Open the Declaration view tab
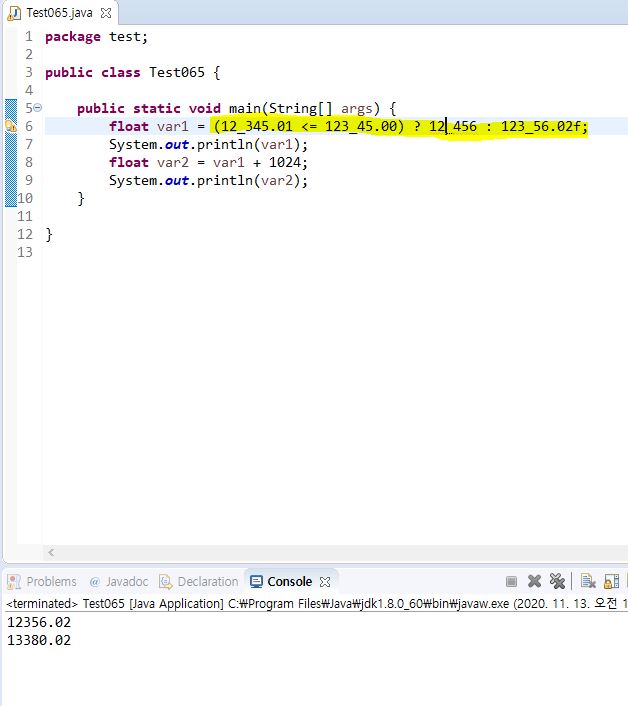 click(x=199, y=581)
